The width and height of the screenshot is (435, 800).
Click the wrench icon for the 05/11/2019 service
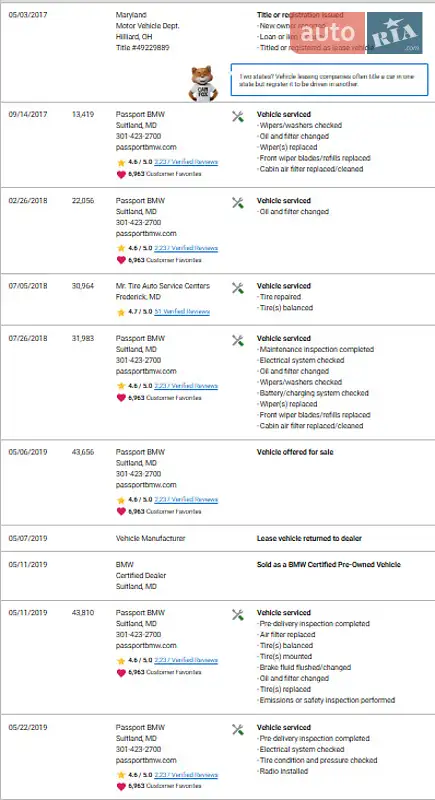[238, 615]
